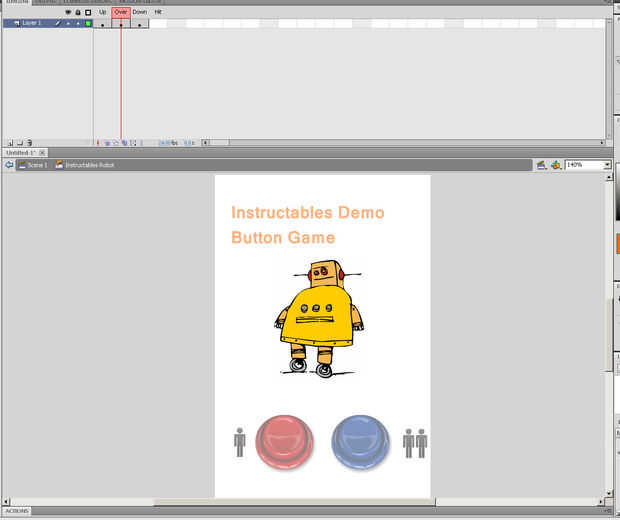The height and width of the screenshot is (520, 620).
Task: Click the back arrow to exit symbol editing
Action: pyautogui.click(x=8, y=164)
